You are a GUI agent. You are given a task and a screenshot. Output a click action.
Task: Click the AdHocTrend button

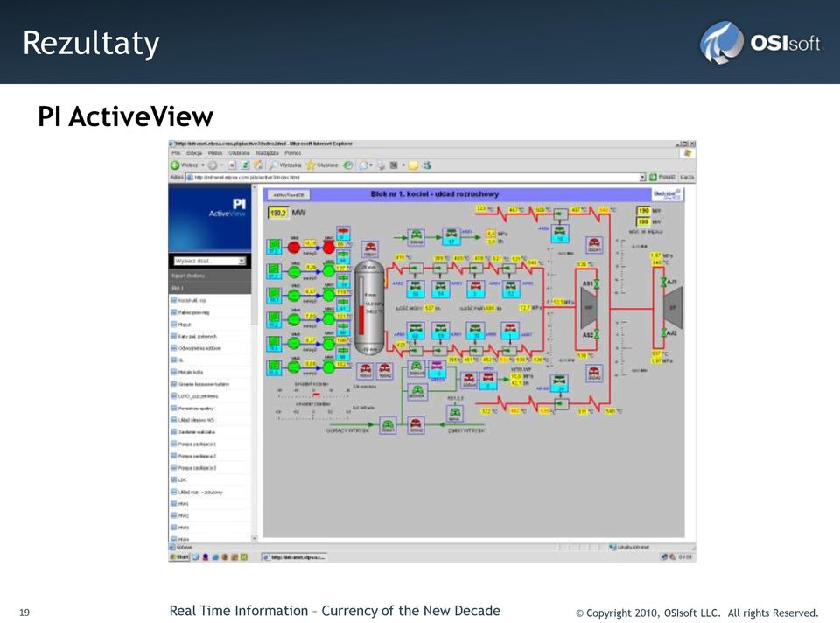point(288,195)
